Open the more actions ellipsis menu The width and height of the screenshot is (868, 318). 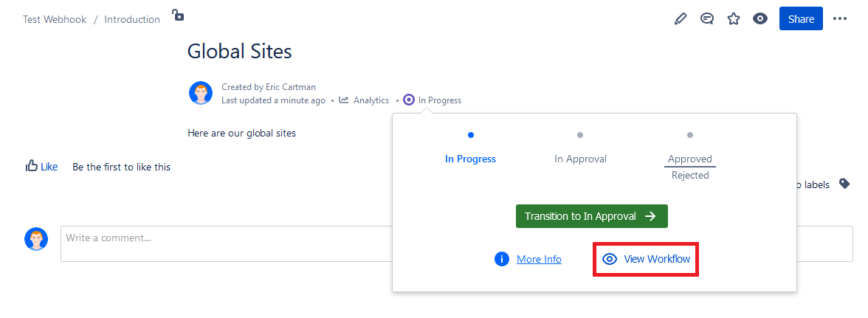840,19
